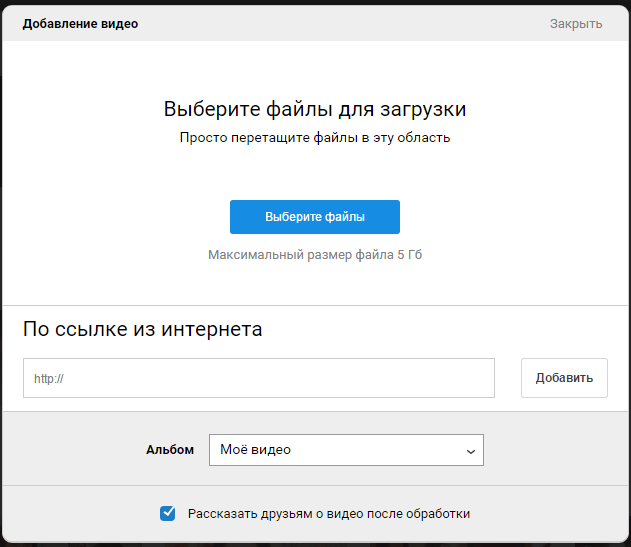Click the blue "Выберите файлы" button
This screenshot has height=547, width=631.
315,217
